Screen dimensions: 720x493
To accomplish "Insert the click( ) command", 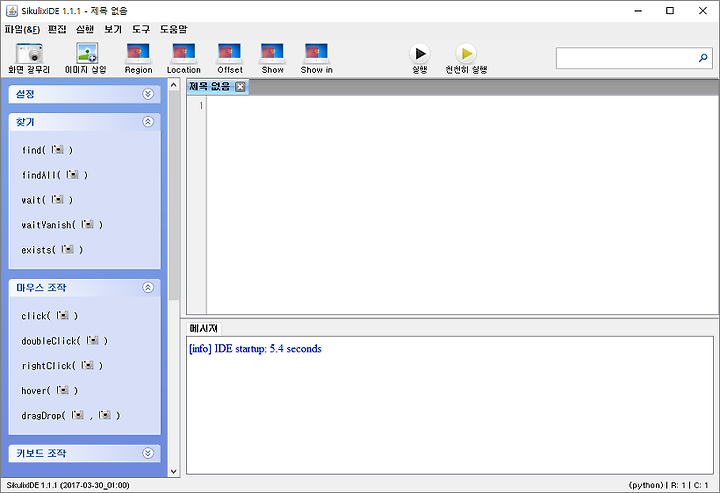I will [50, 316].
